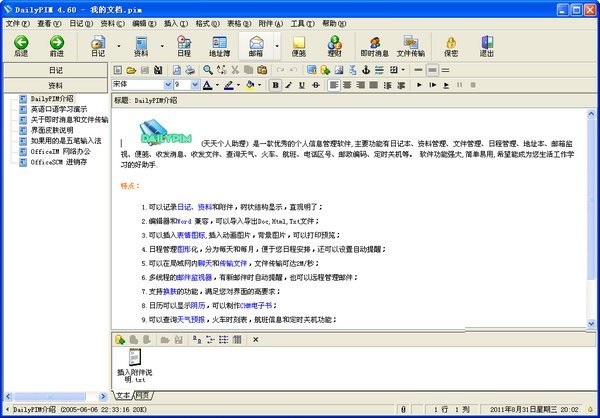The image size is (600, 418).
Task: Switch attachments to large icon view
Action: [197, 340]
